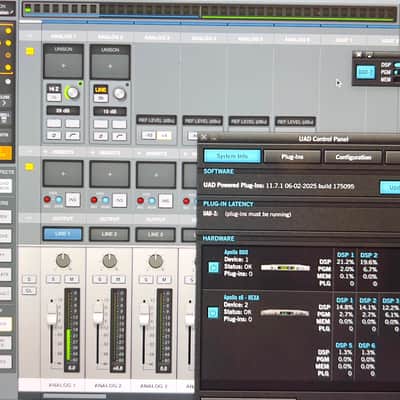Mute the Analog 3 channel
The height and width of the screenshot is (400, 400).
(x=164, y=280)
